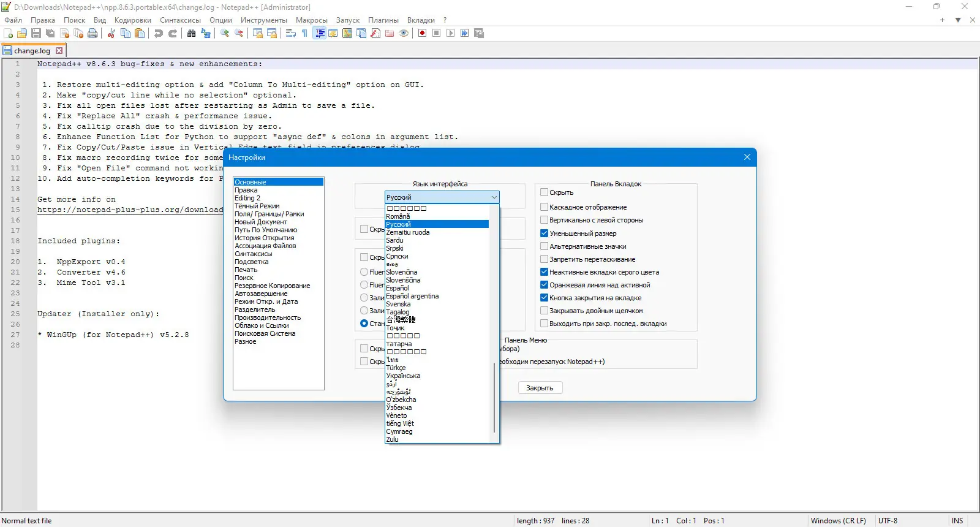Select Тёмный Режим in settings category list
980x527 pixels.
(x=257, y=206)
